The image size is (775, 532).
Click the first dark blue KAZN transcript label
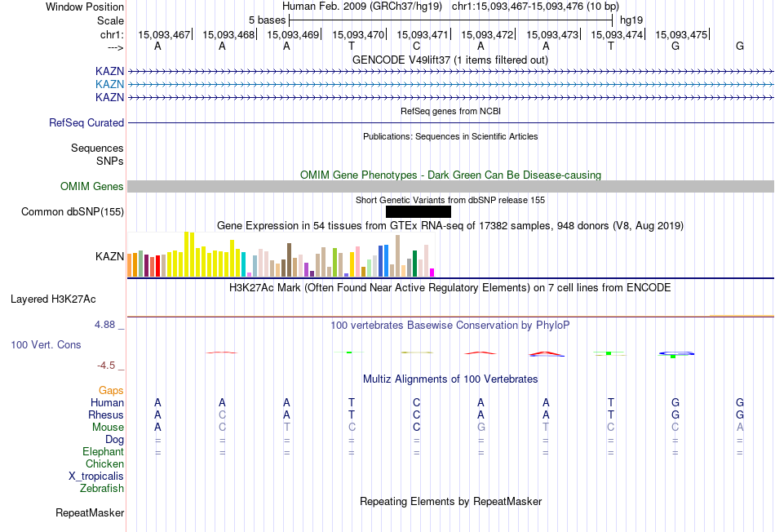[110, 71]
